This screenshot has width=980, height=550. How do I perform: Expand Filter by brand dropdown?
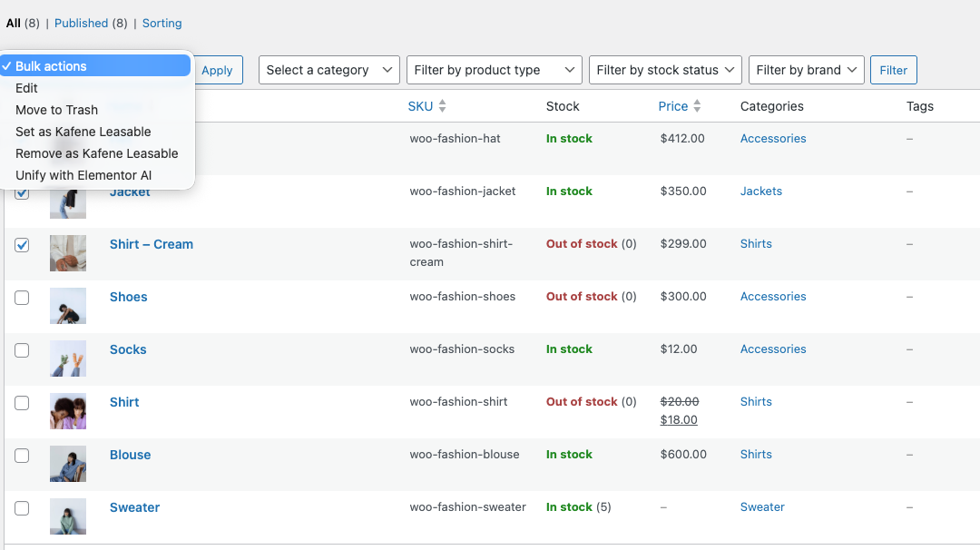click(x=807, y=70)
